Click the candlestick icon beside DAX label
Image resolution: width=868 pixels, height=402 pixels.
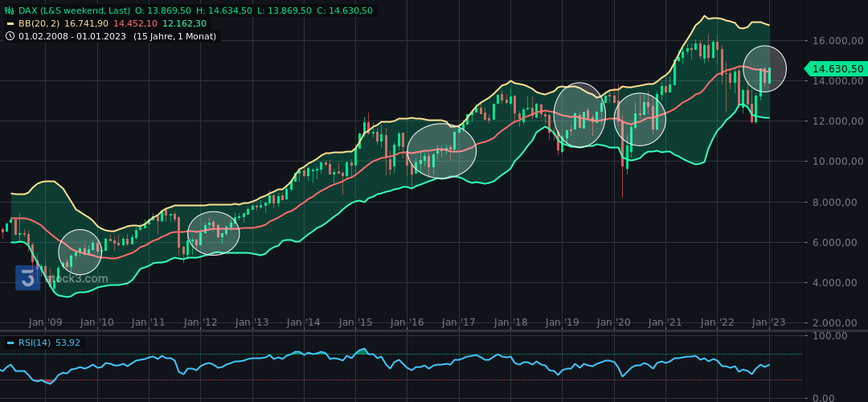tap(10, 11)
